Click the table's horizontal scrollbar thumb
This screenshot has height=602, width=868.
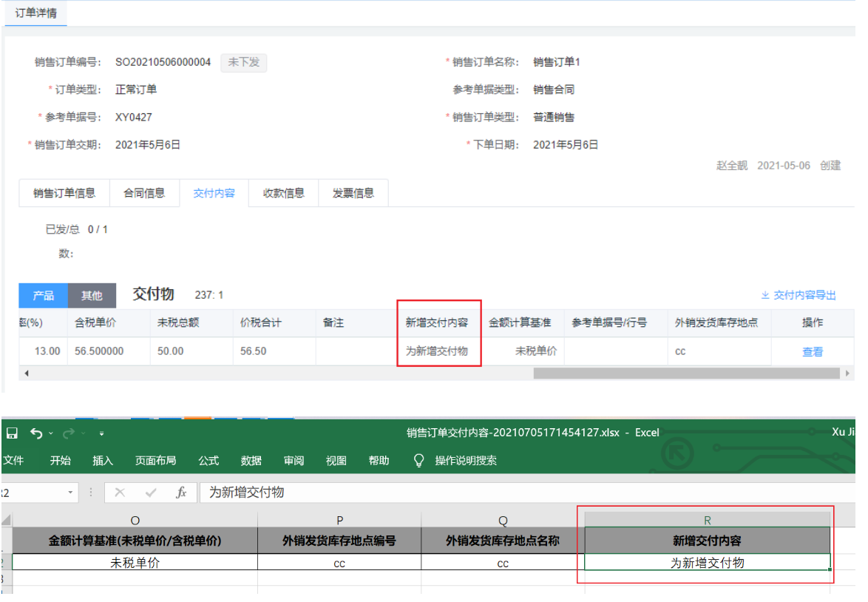pos(688,373)
